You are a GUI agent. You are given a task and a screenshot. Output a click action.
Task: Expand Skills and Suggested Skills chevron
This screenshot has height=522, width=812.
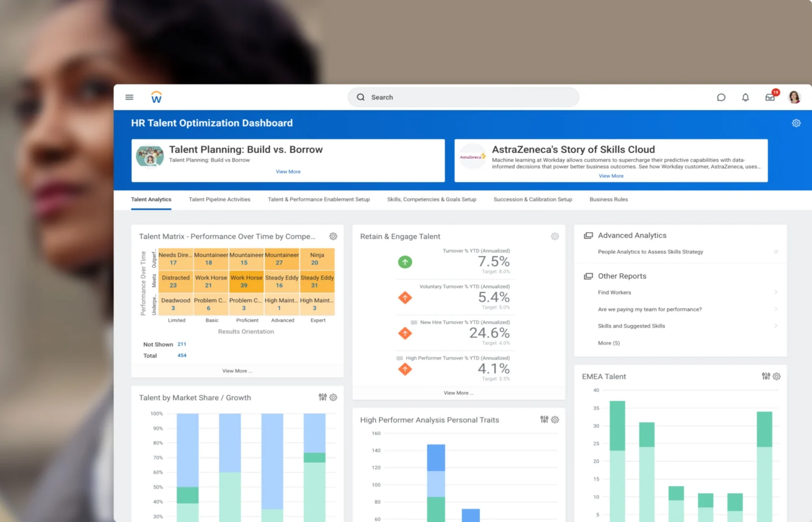pyautogui.click(x=776, y=326)
